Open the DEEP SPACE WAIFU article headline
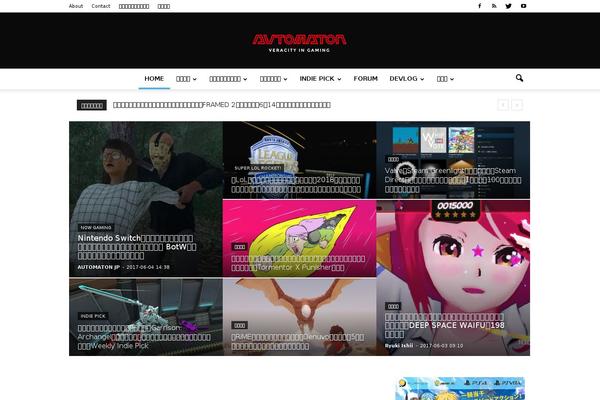600x400 pixels. coord(445,325)
